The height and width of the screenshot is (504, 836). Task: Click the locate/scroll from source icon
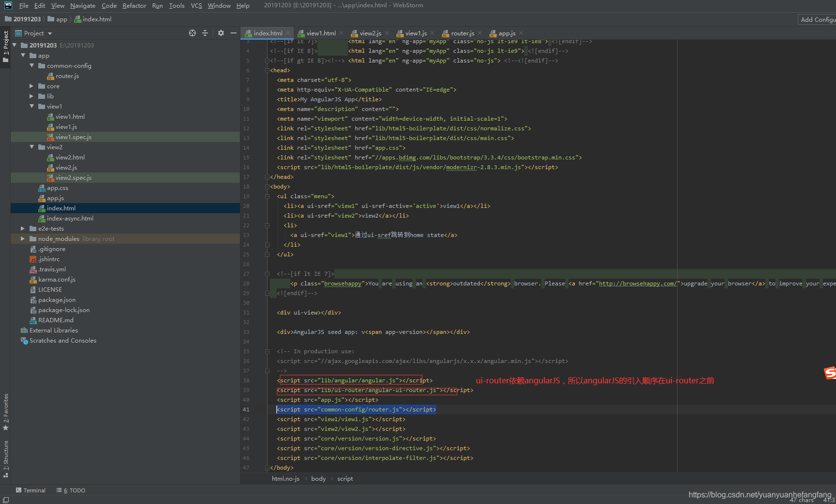[x=192, y=33]
